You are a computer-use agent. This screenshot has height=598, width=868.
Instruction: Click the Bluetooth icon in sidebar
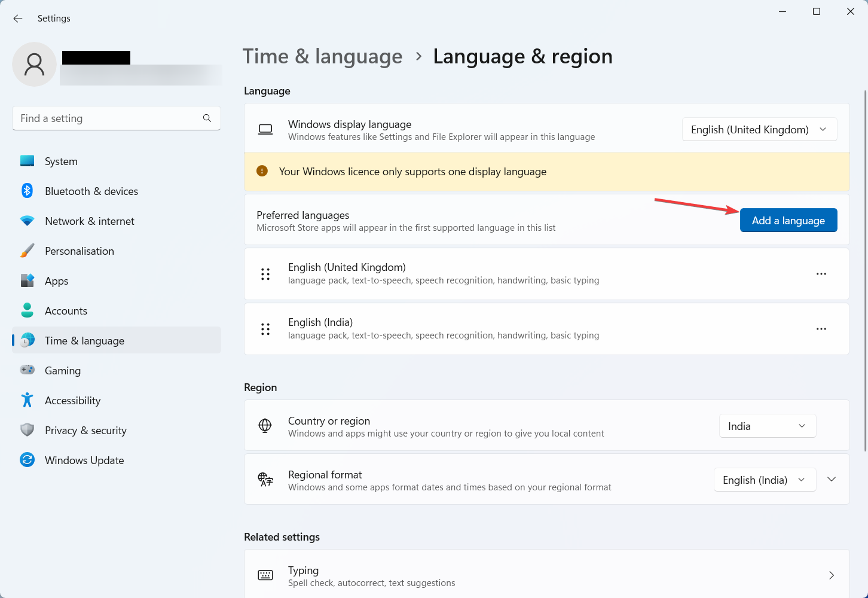tap(27, 191)
